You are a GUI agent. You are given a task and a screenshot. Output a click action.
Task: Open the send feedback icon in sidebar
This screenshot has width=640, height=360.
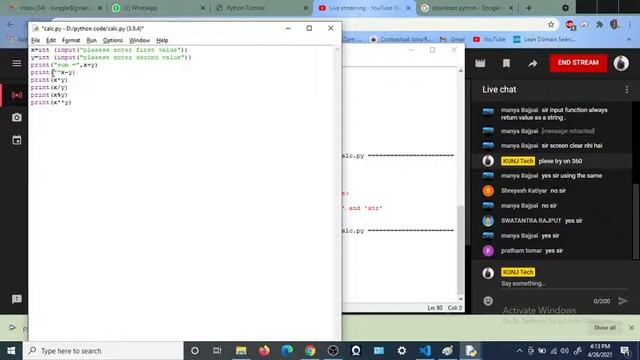coord(17,299)
